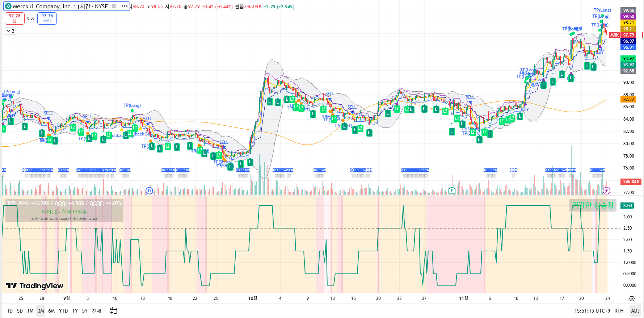The image size is (644, 318).
Task: Open the UTC+9 timezone menu
Action: (592, 311)
